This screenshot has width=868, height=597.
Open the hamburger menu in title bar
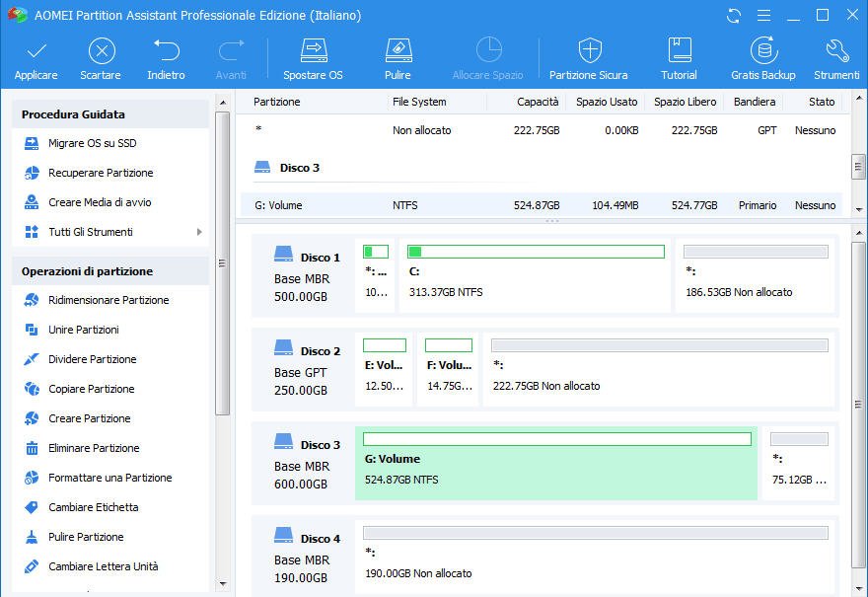(x=763, y=16)
